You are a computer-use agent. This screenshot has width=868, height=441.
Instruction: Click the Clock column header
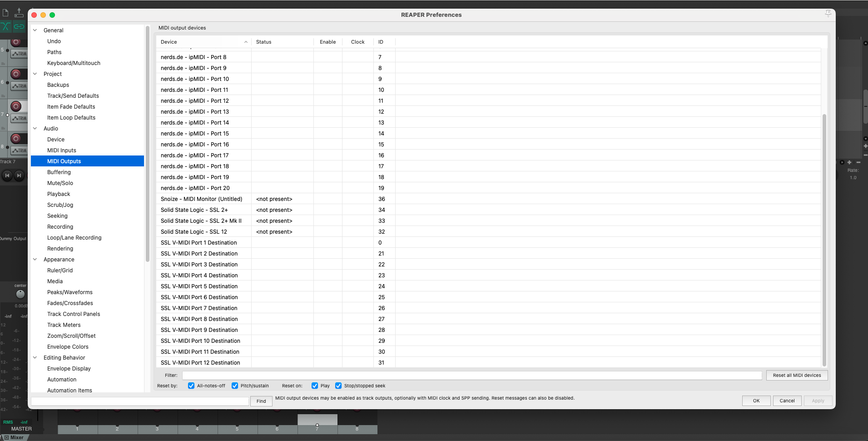point(358,42)
